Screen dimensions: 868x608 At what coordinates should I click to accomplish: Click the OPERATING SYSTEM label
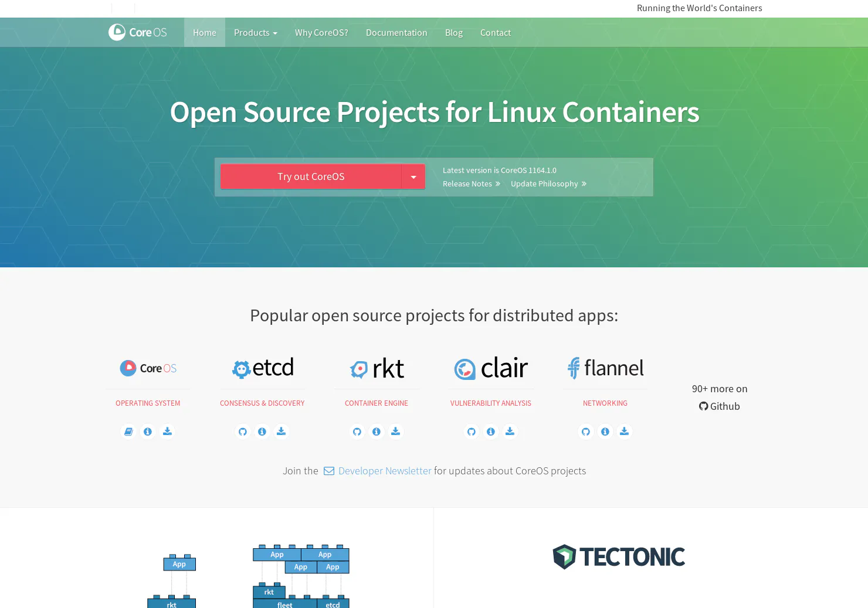coord(148,403)
